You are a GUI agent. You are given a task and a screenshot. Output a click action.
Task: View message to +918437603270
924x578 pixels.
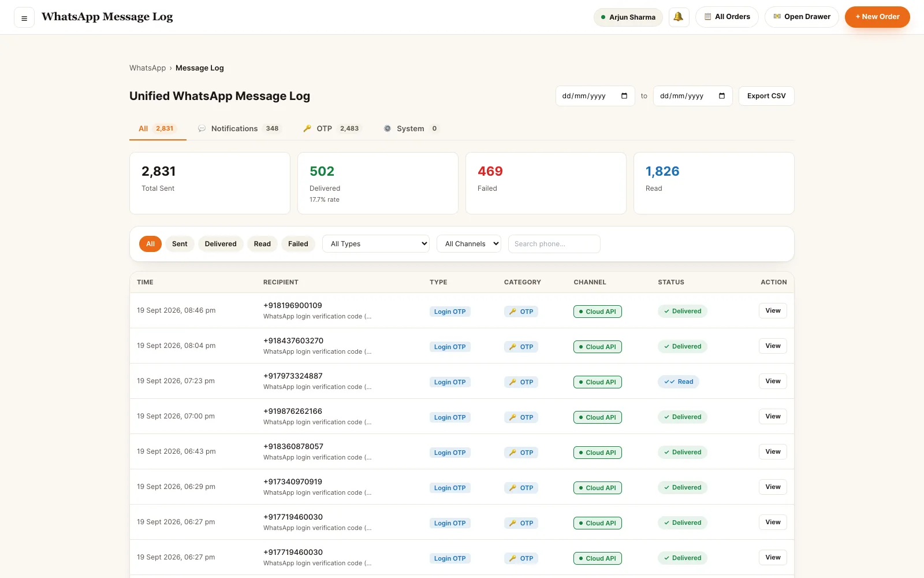773,346
